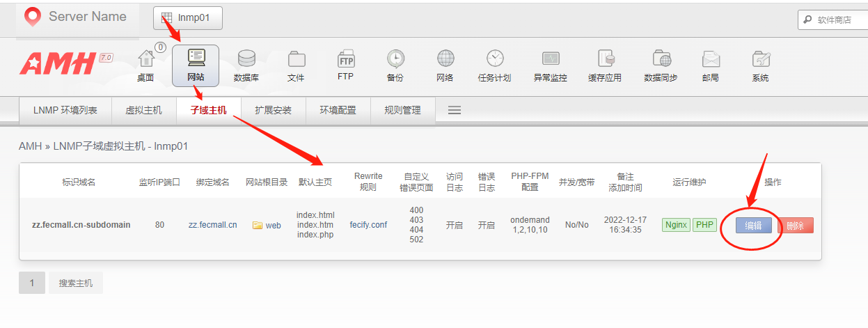Switch to 子域主机 tab
The width and height of the screenshot is (868, 328).
(208, 110)
